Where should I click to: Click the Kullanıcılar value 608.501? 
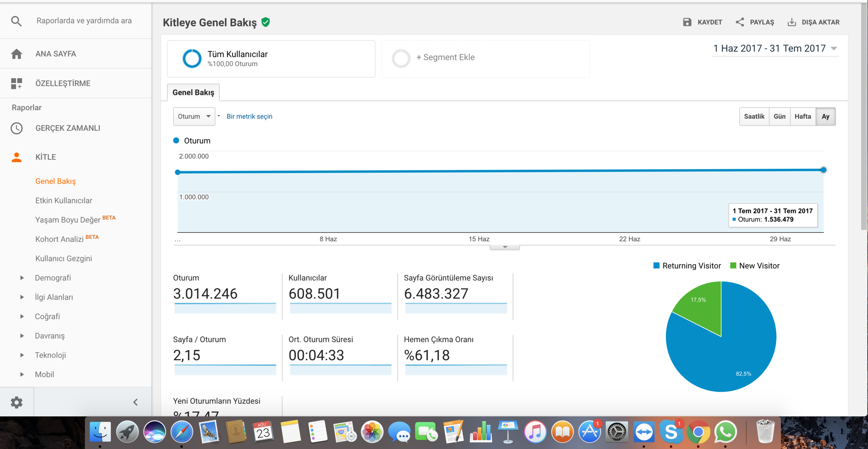coord(314,293)
